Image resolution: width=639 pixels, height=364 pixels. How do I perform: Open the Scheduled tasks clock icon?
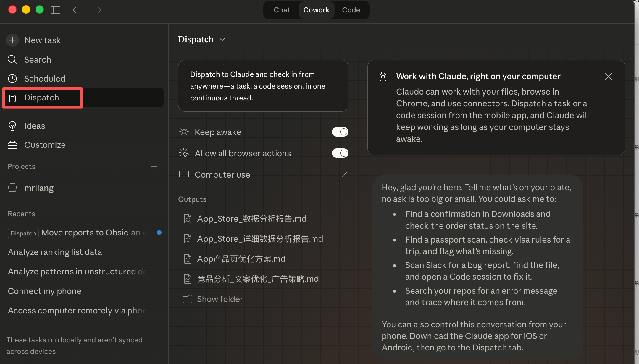[12, 79]
